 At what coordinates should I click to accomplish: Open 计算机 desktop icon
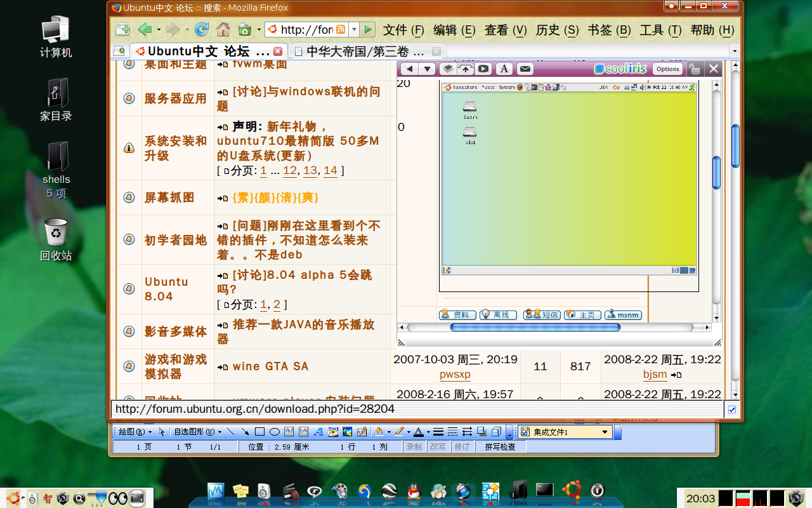tap(56, 37)
